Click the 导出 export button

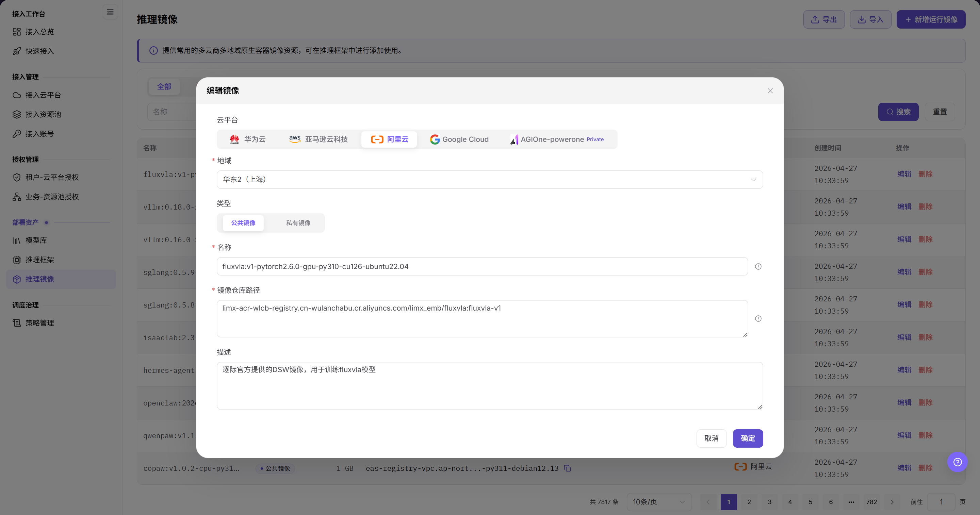[x=823, y=19]
